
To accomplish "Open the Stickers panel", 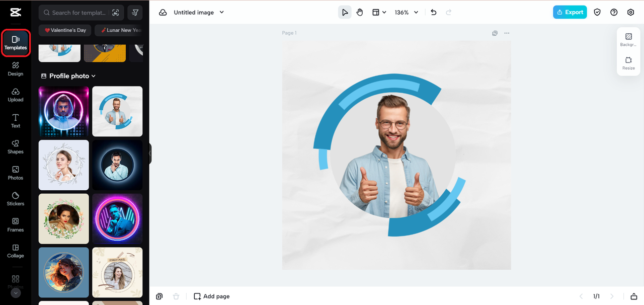I will tap(16, 199).
